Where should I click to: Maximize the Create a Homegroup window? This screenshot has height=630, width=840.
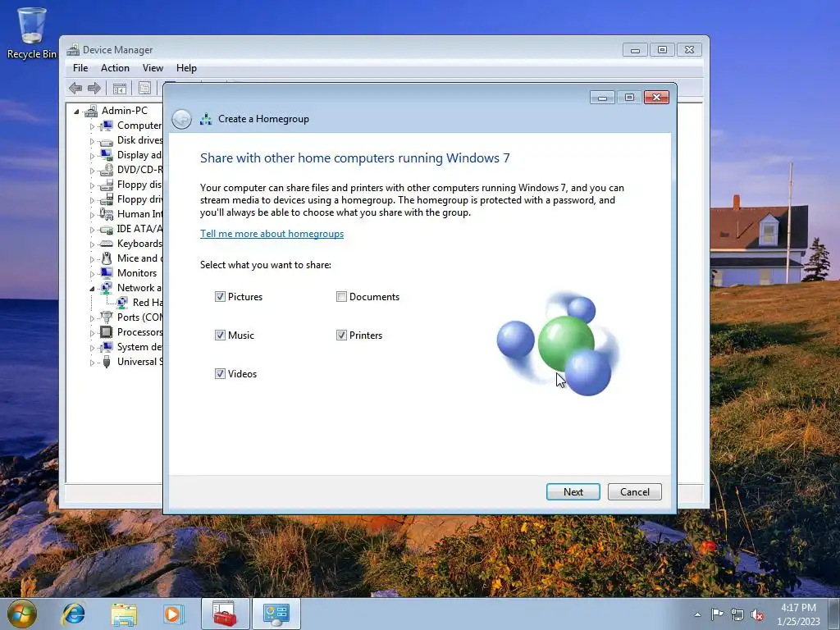(x=629, y=97)
